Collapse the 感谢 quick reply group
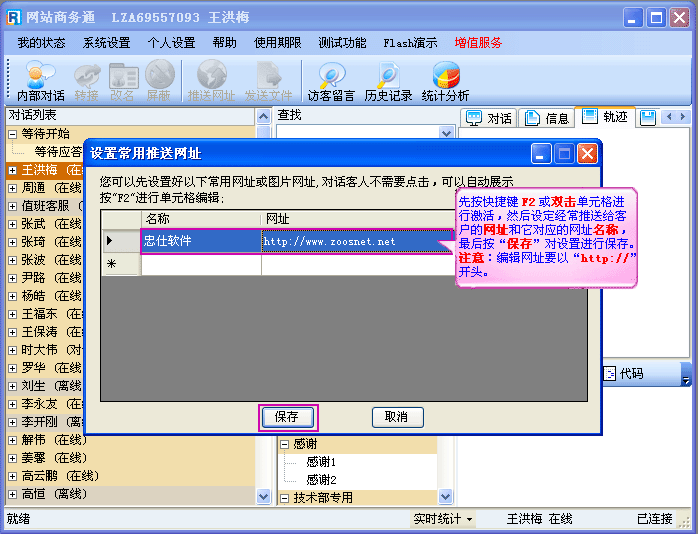The image size is (698, 534). pos(284,444)
